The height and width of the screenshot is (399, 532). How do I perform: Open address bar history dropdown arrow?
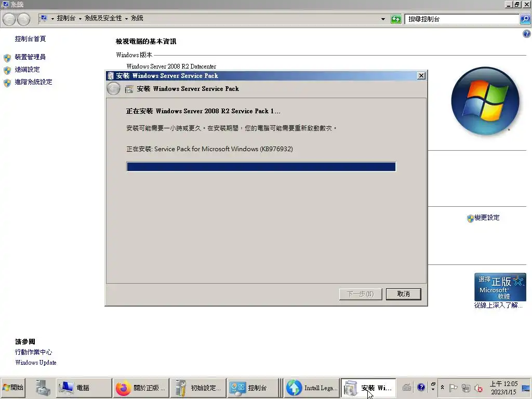point(383,19)
